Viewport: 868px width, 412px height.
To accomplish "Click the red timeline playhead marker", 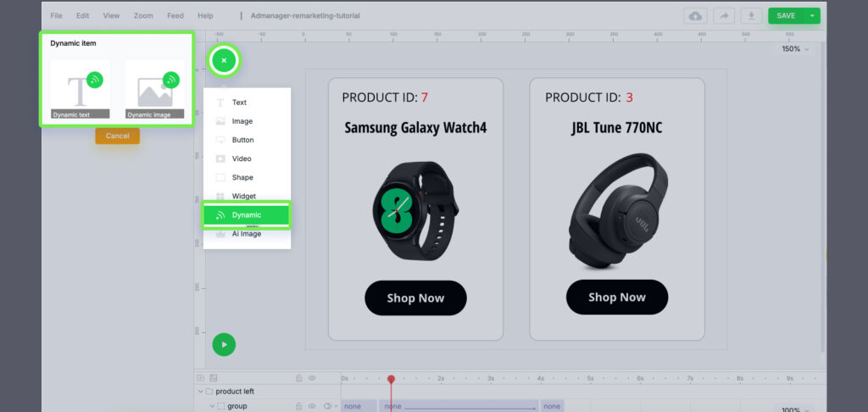I will [391, 379].
